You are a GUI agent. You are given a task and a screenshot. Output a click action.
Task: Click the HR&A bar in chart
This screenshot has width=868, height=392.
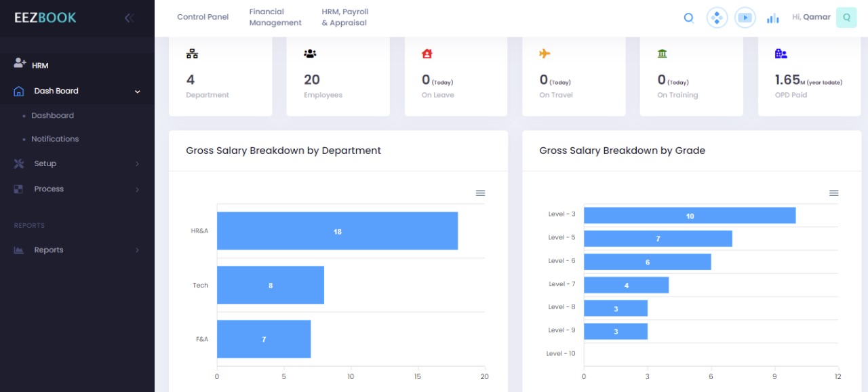click(x=337, y=231)
